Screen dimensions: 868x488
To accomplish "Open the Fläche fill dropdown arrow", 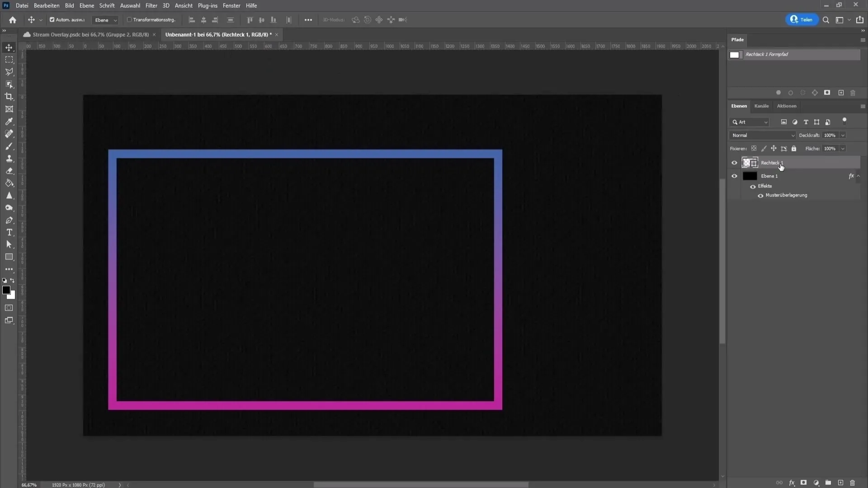I will coord(843,149).
